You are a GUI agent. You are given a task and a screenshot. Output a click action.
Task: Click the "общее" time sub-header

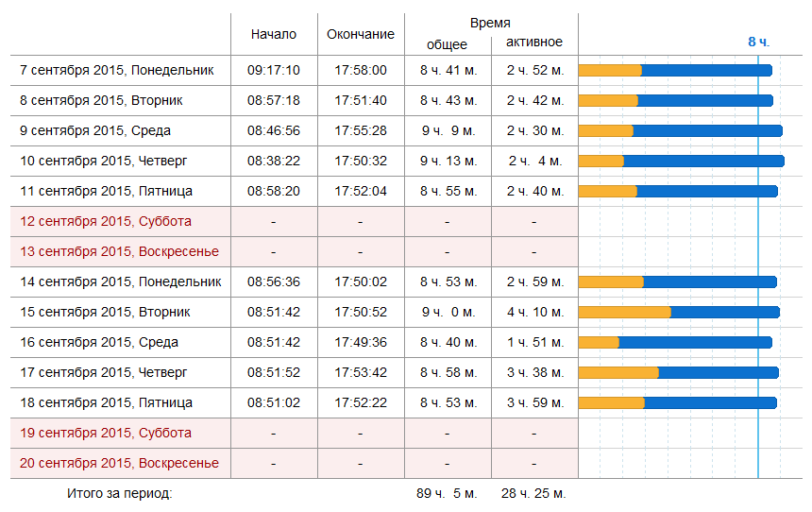pos(447,44)
